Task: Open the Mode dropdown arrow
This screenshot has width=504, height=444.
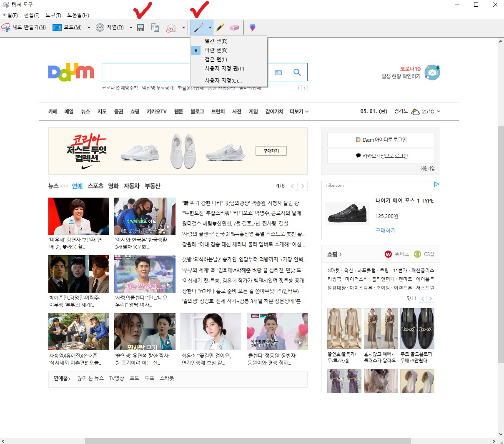Action: pyautogui.click(x=89, y=28)
